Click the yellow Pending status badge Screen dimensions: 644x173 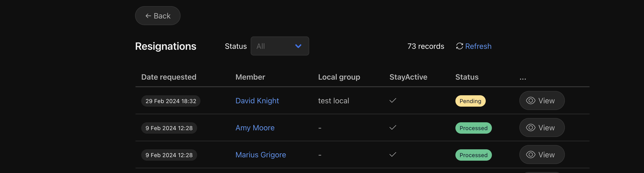pyautogui.click(x=470, y=101)
